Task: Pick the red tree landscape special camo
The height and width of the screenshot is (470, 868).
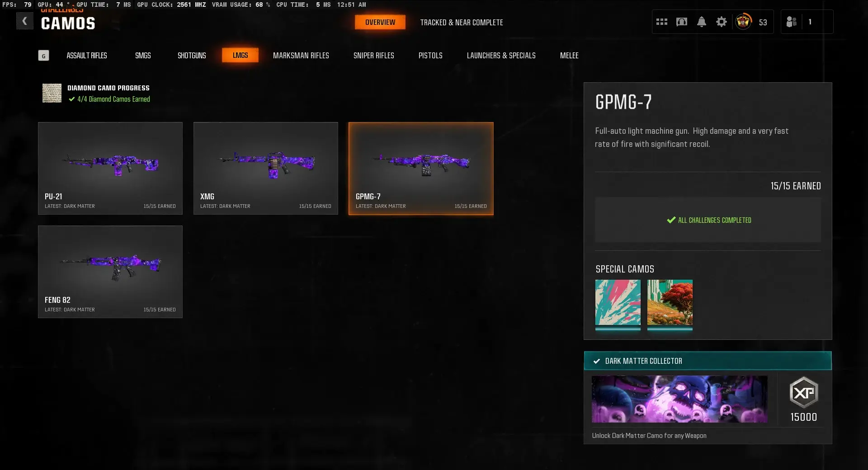Action: (670, 303)
